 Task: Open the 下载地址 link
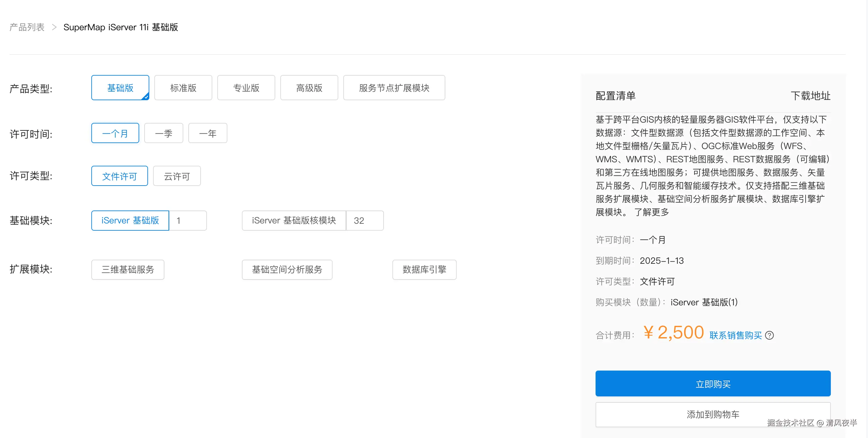pos(810,96)
